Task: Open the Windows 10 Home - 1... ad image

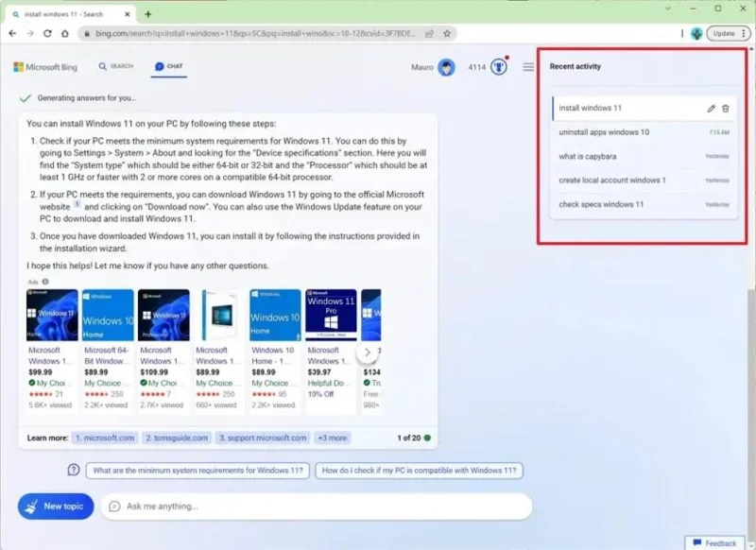Action: tap(275, 315)
